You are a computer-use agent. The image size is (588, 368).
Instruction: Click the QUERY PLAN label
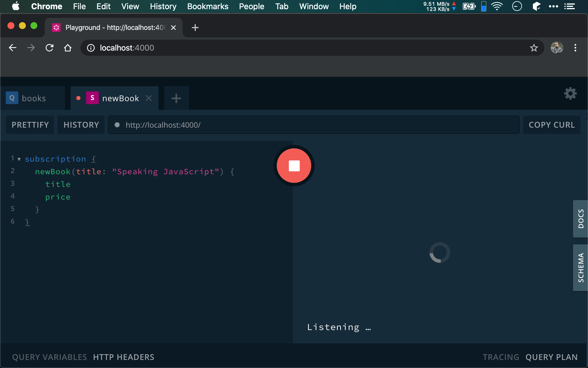pyautogui.click(x=552, y=356)
